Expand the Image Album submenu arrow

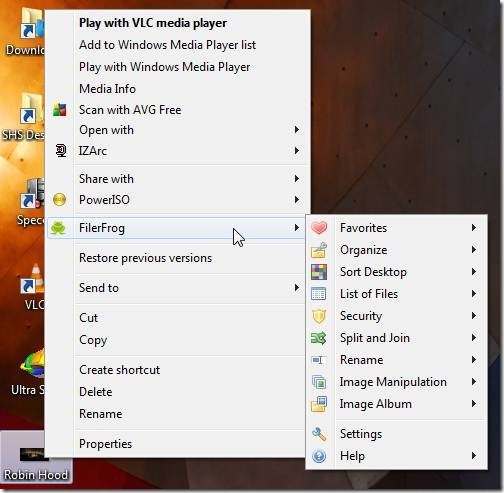(474, 404)
